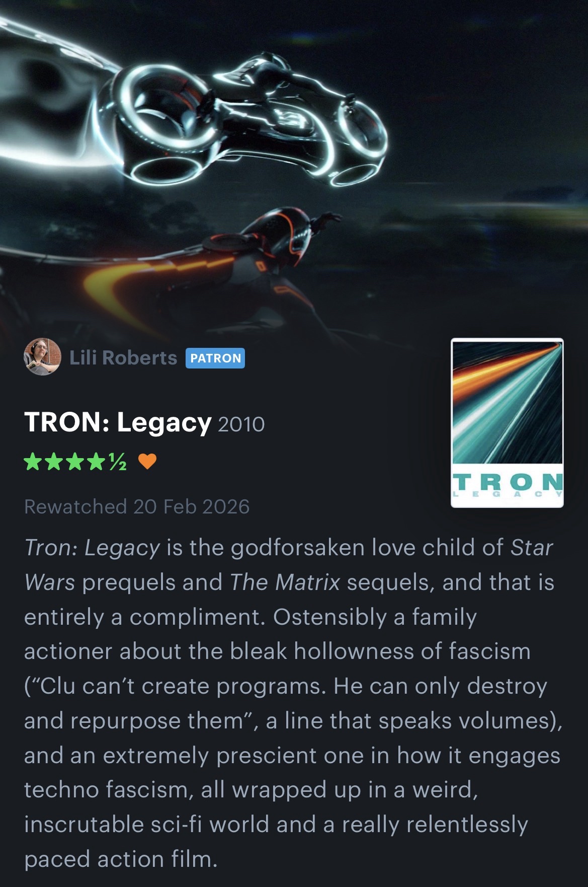This screenshot has height=887, width=588.
Task: Tap the green star rating
Action: (75, 461)
